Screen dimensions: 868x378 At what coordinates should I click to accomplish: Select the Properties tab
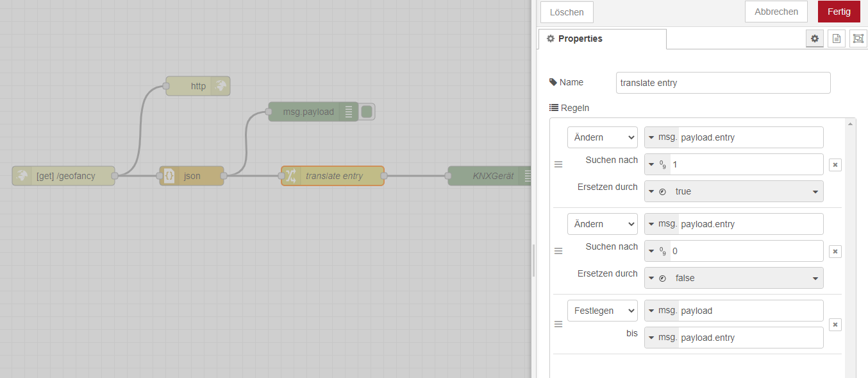(602, 39)
